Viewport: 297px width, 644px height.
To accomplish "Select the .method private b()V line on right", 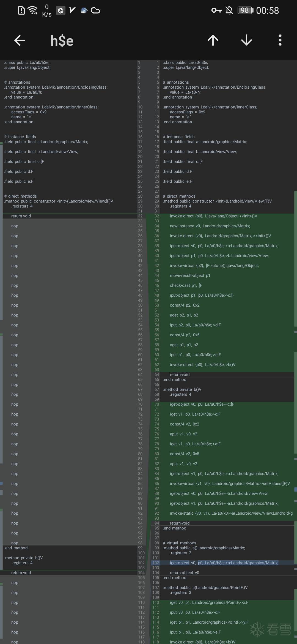I will (x=182, y=389).
